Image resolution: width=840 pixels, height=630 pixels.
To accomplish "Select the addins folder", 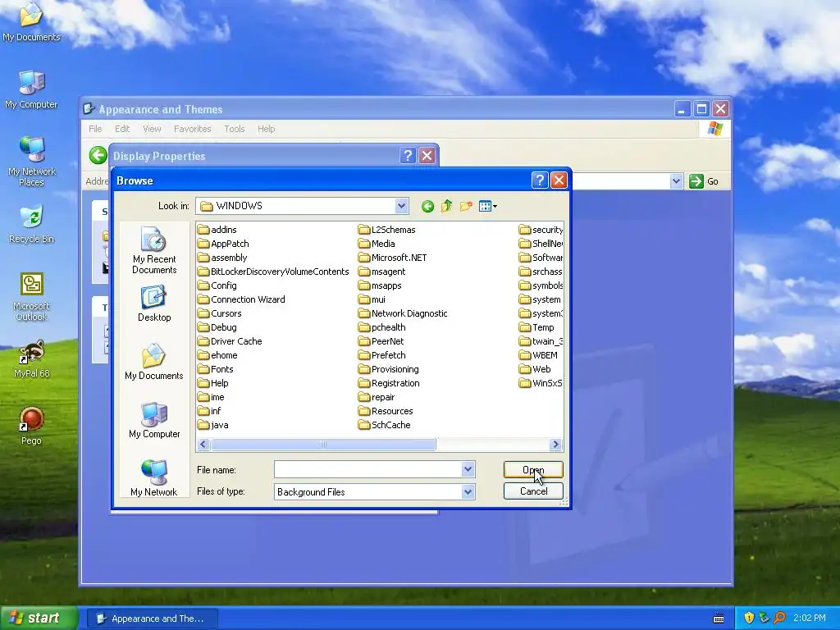I will pos(217,230).
